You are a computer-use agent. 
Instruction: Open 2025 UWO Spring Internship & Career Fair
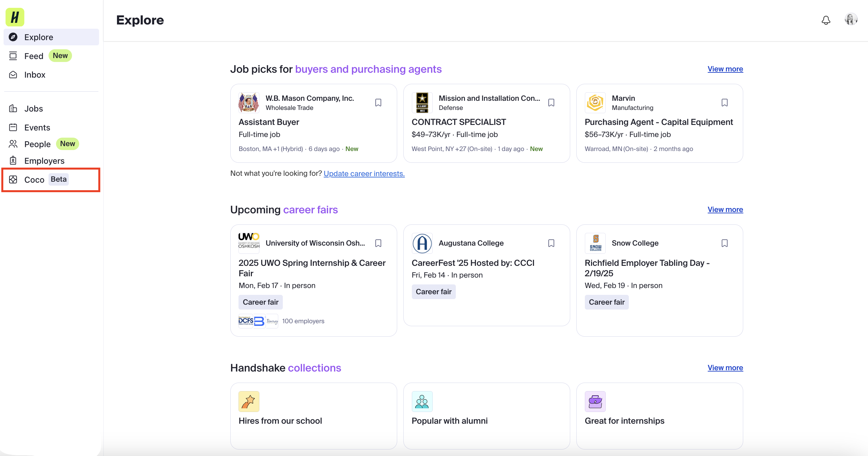coord(312,268)
